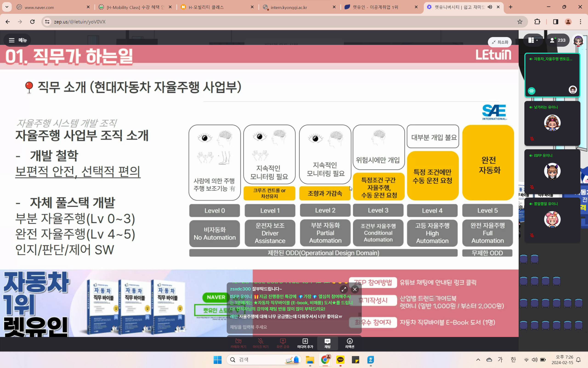The height and width of the screenshot is (368, 588).
Task: Open the Chrome profile avatar
Action: 568,22
